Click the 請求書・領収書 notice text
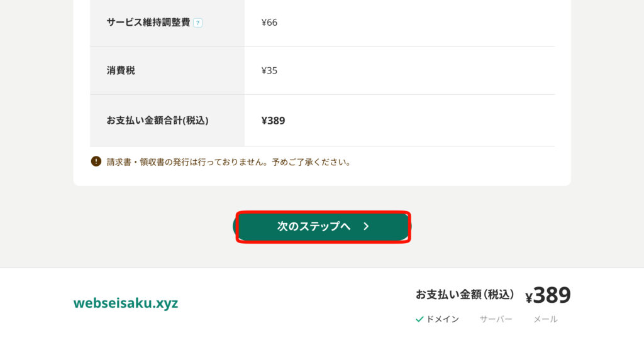The width and height of the screenshot is (644, 338). click(x=228, y=162)
